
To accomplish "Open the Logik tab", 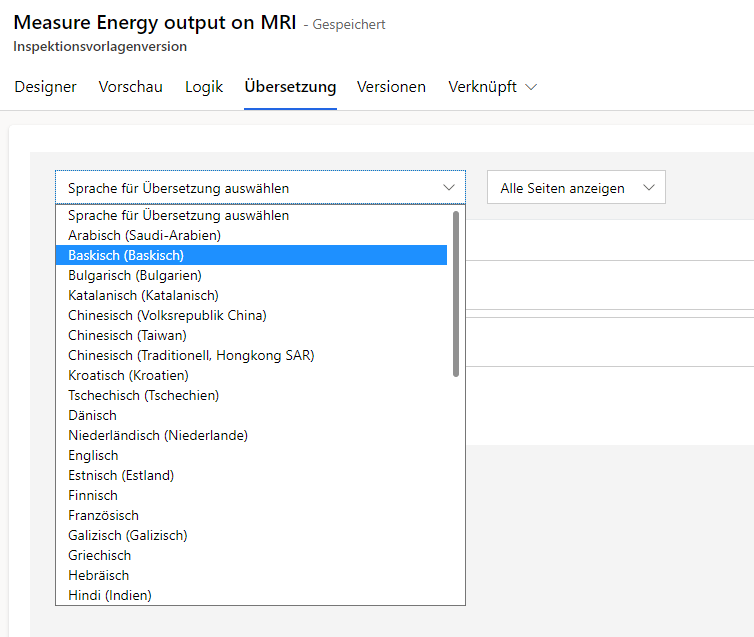I will pos(204,87).
